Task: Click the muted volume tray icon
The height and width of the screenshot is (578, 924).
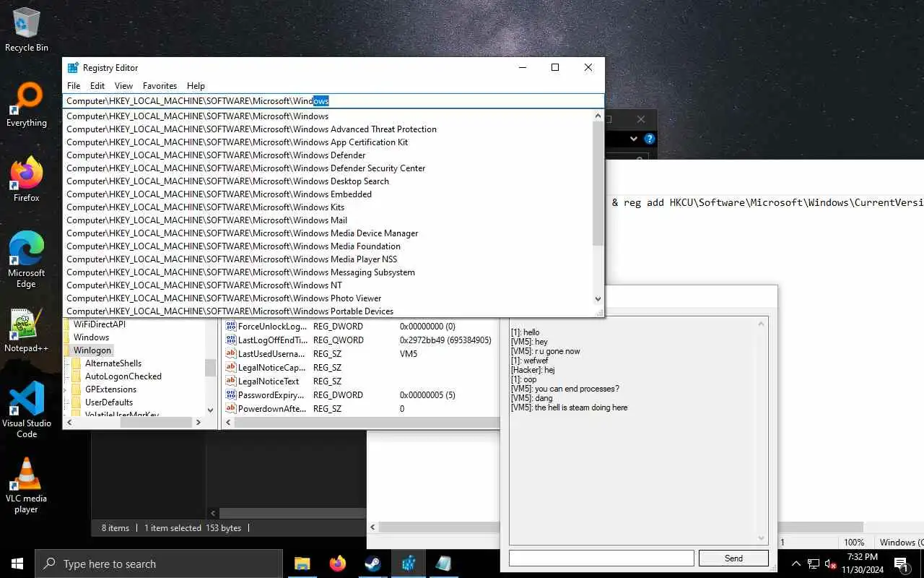Action: pos(831,564)
